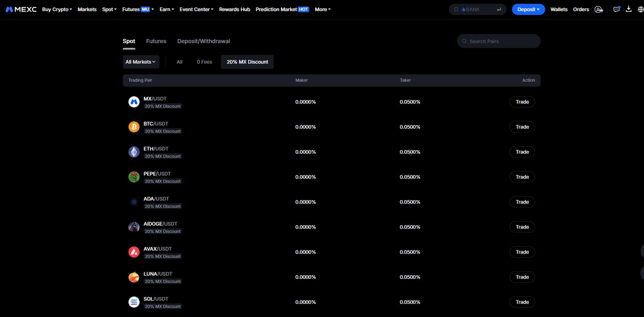The image size is (644, 317).
Task: Focus the Search Pairs input field
Action: pyautogui.click(x=499, y=41)
